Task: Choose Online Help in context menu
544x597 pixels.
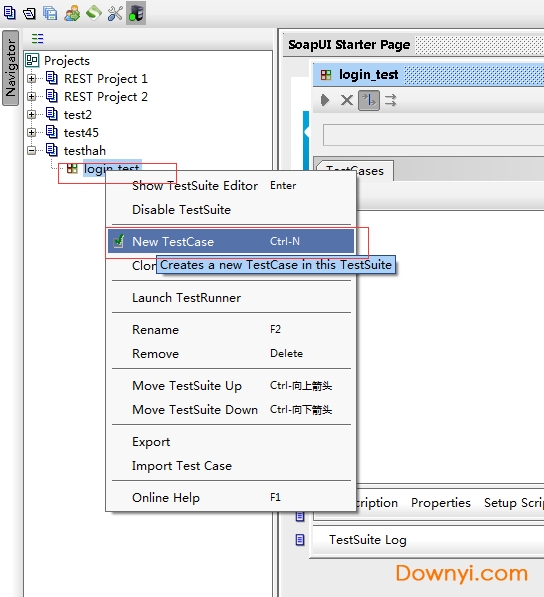Action: click(231, 497)
